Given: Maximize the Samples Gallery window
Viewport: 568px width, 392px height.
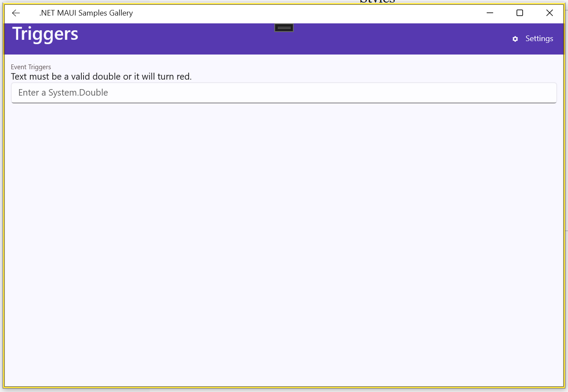Looking at the screenshot, I should point(520,13).
